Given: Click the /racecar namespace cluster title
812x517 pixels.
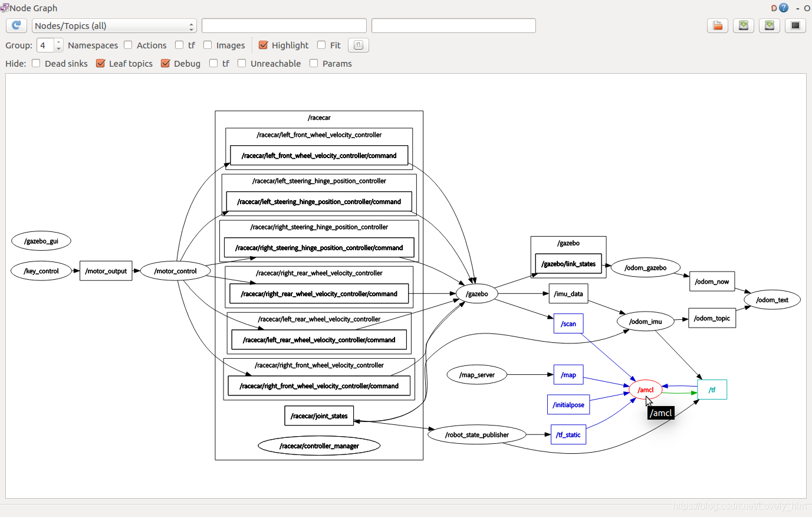Looking at the screenshot, I should (319, 117).
